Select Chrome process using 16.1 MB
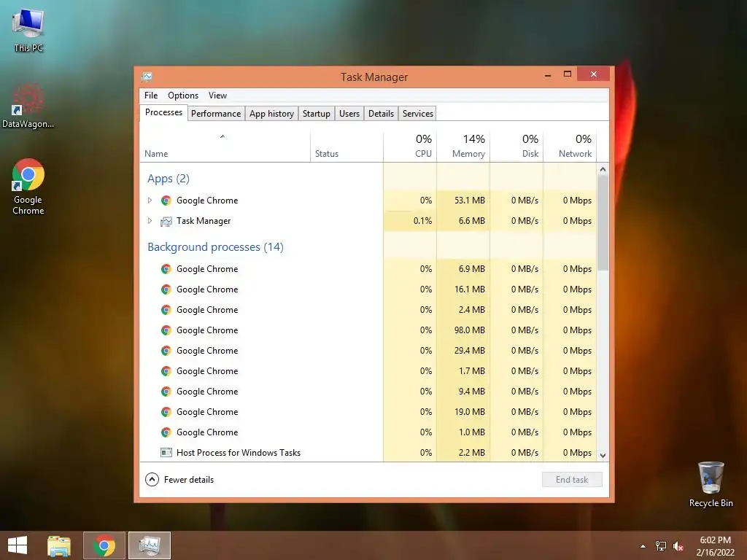Image resolution: width=747 pixels, height=560 pixels. [368, 289]
